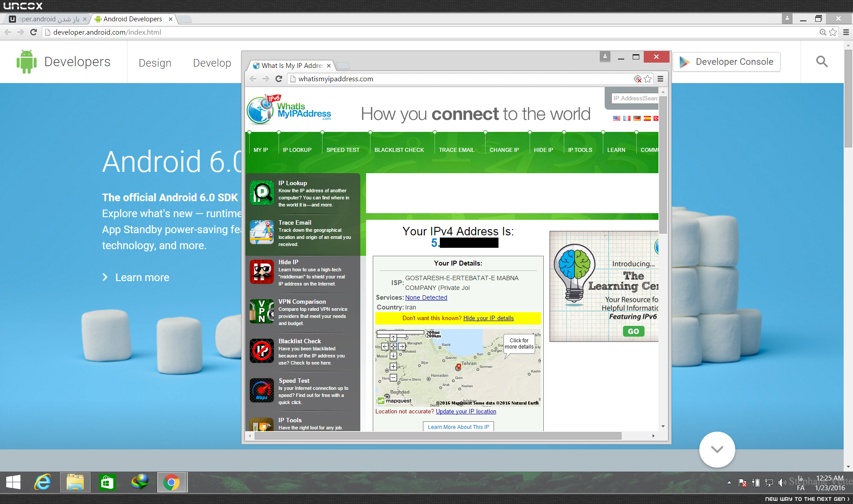This screenshot has width=853, height=504.
Task: Click the IP Address search field
Action: [635, 98]
